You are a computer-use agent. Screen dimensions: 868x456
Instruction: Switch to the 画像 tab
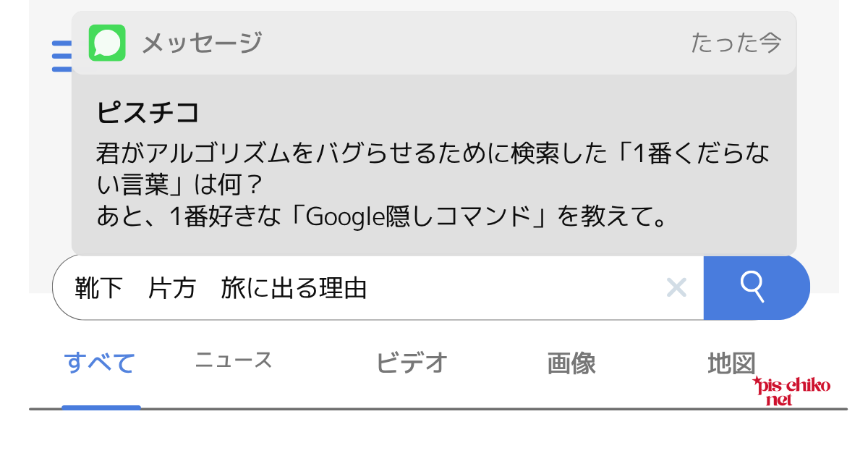coord(571,363)
